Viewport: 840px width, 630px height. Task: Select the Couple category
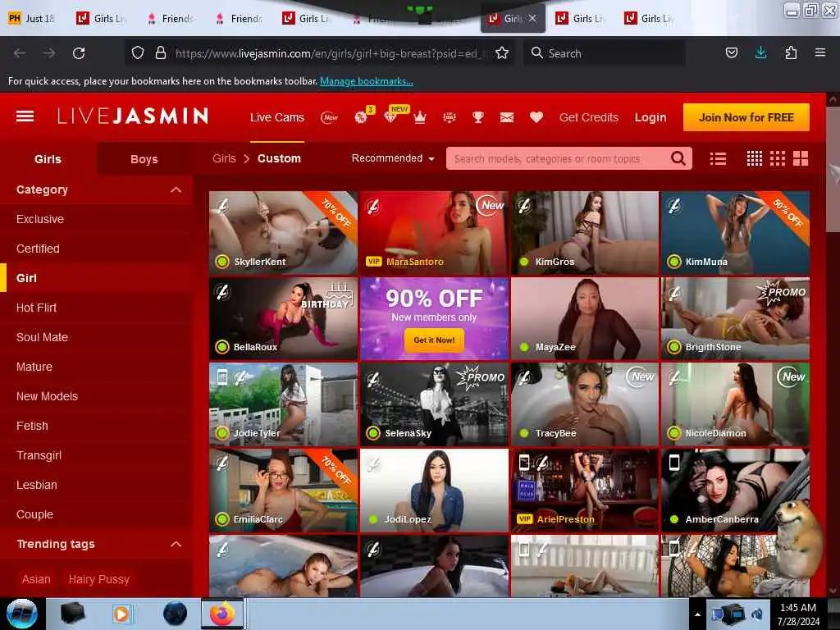coord(34,514)
